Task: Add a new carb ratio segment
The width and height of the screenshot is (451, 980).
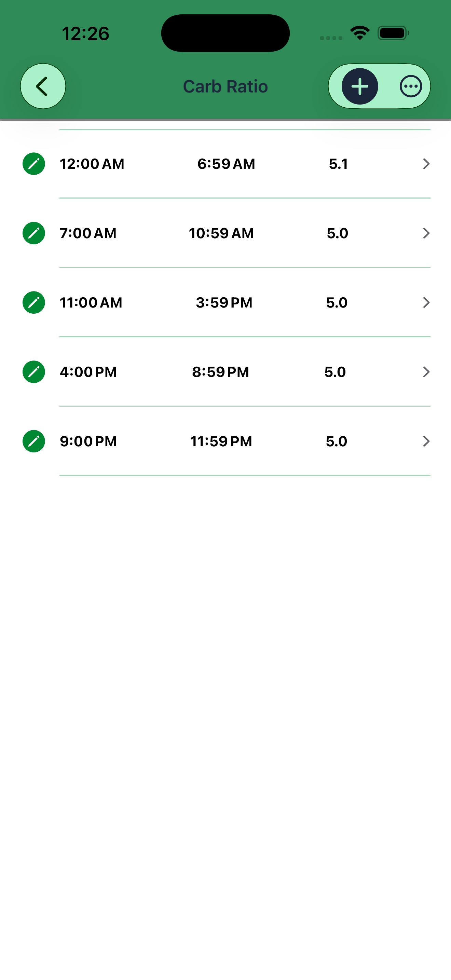Action: (x=360, y=86)
